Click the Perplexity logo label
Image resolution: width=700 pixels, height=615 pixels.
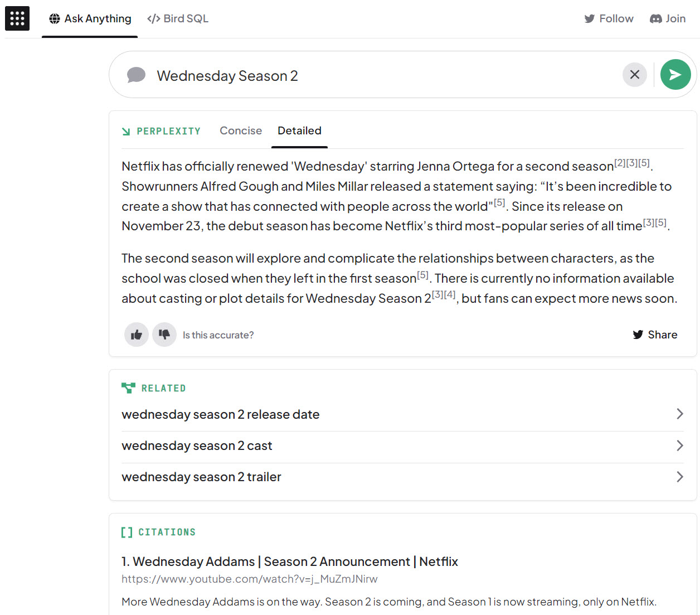click(x=161, y=131)
